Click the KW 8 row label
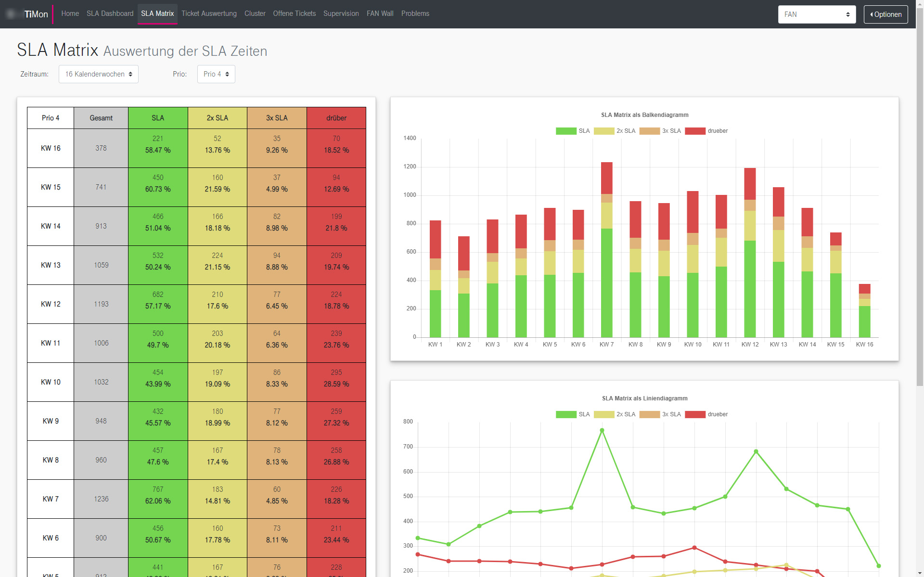 [x=51, y=460]
